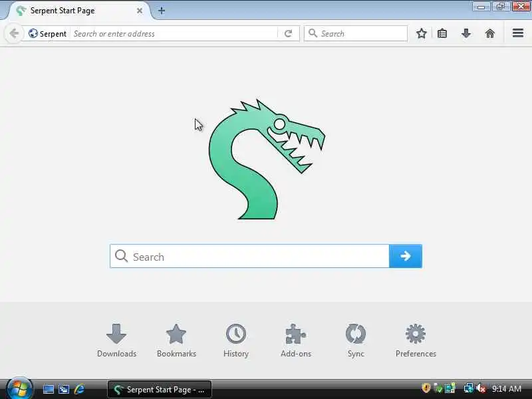Select Serpent Start Page taskbar button
Image resolution: width=532 pixels, height=399 pixels.
pos(160,390)
